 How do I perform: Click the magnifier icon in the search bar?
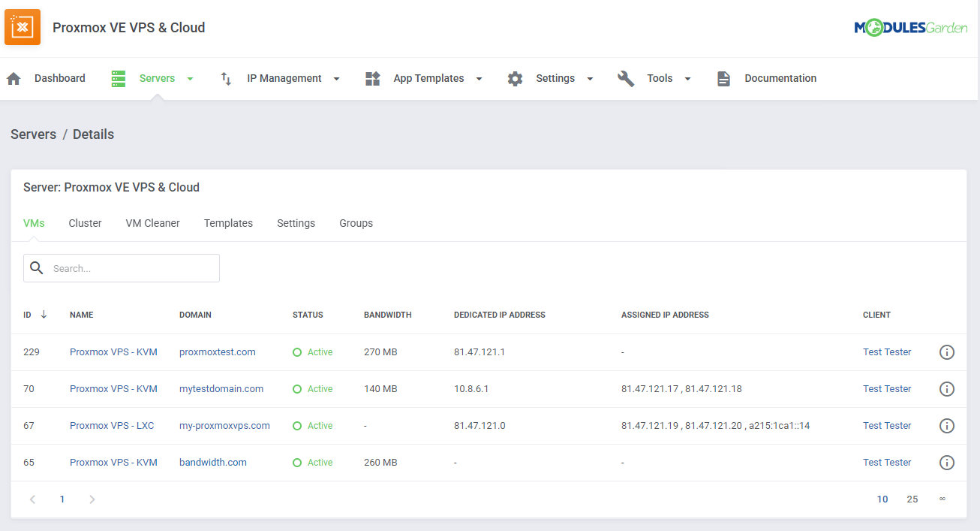click(37, 267)
